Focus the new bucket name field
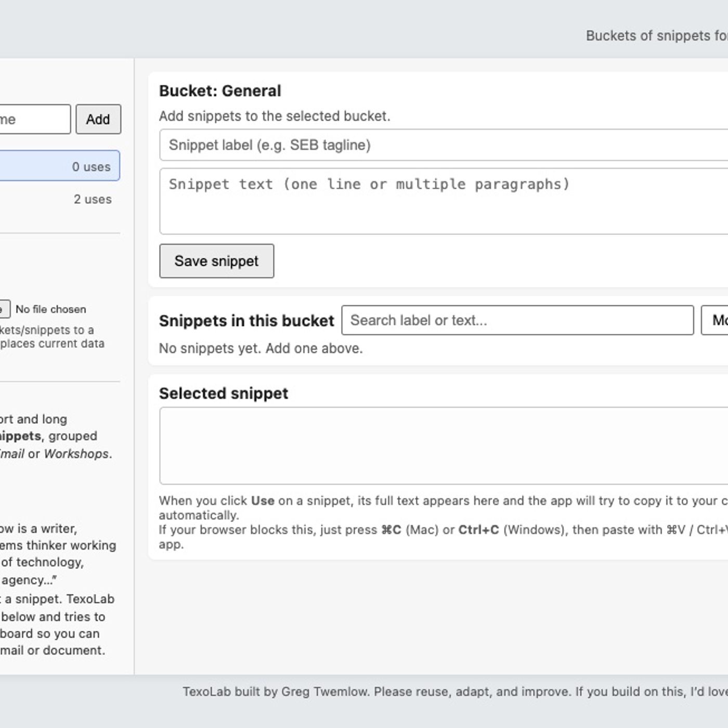The image size is (728, 728). pyautogui.click(x=33, y=119)
